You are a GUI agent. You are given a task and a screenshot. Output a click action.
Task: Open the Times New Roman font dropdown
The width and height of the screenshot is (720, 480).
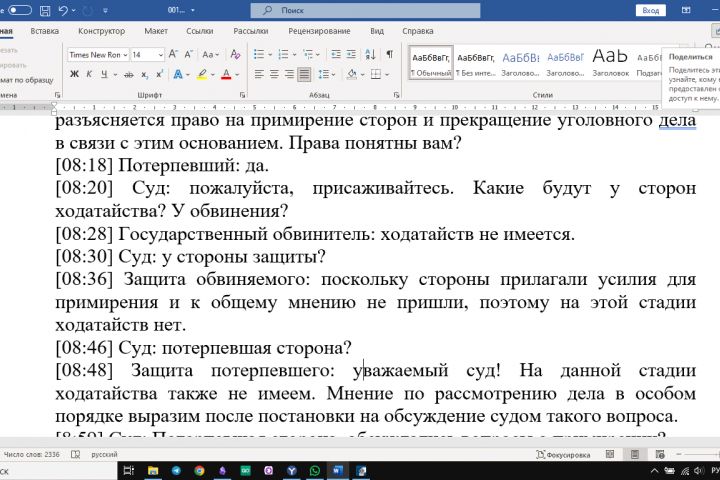click(125, 54)
